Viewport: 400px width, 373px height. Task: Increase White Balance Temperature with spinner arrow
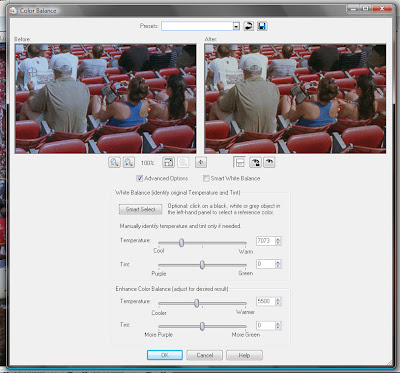(x=278, y=239)
